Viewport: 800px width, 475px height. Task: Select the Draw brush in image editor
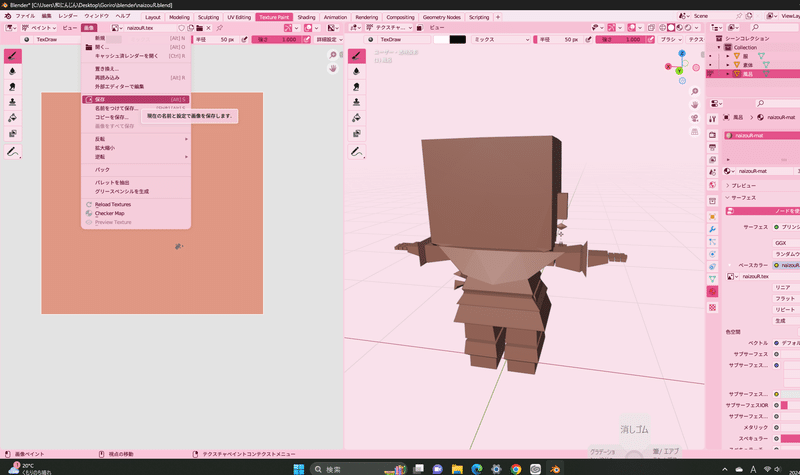coord(13,56)
